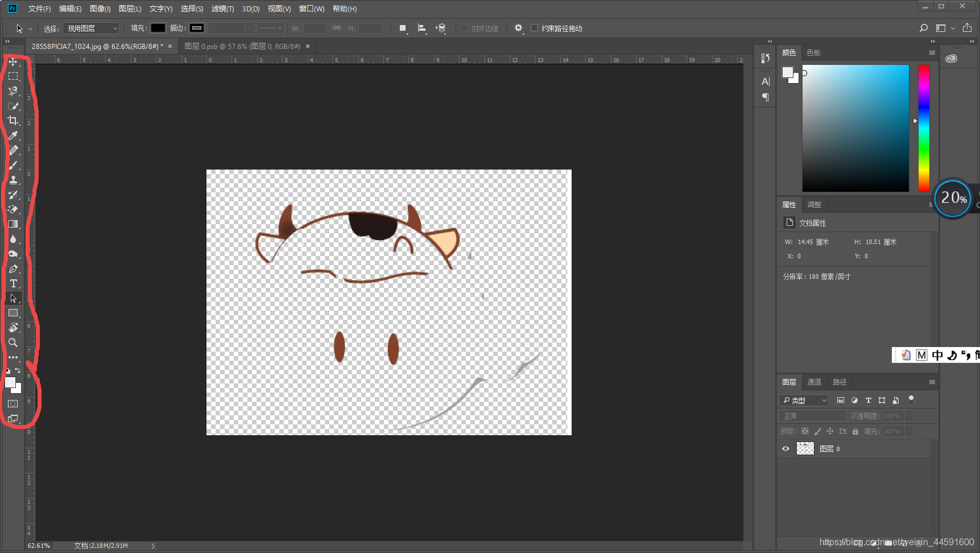Select the Move tool
The image size is (980, 553).
[x=13, y=61]
